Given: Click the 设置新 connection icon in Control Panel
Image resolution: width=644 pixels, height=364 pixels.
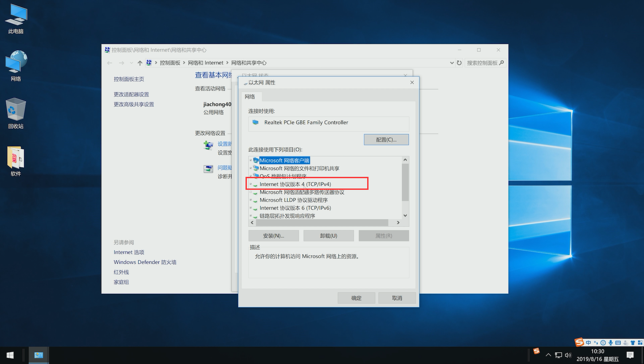Looking at the screenshot, I should [x=208, y=145].
